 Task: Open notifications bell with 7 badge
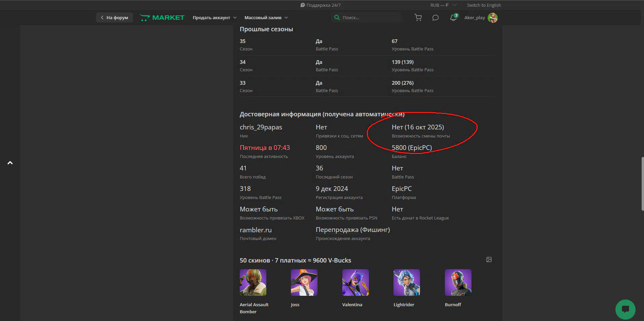(x=454, y=17)
